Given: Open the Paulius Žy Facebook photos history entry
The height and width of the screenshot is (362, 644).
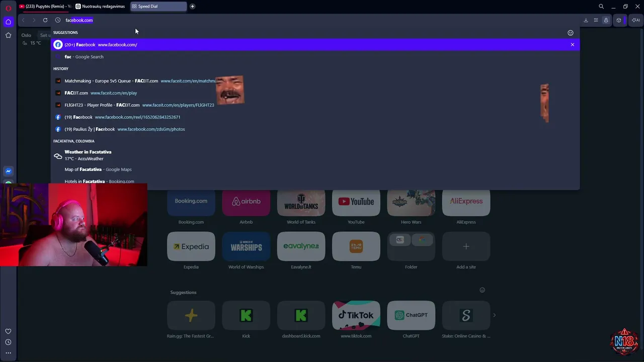Looking at the screenshot, I should pyautogui.click(x=315, y=129).
